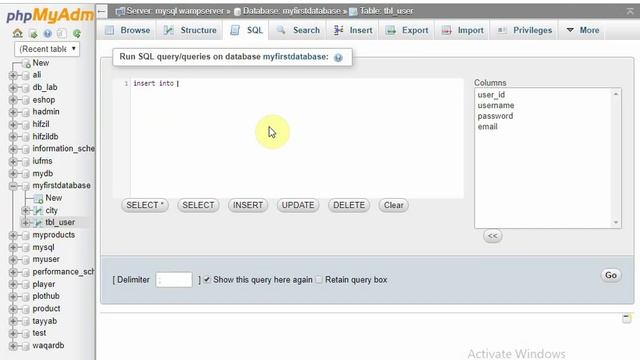Click the DELETE query button
The height and width of the screenshot is (360, 640).
point(349,205)
